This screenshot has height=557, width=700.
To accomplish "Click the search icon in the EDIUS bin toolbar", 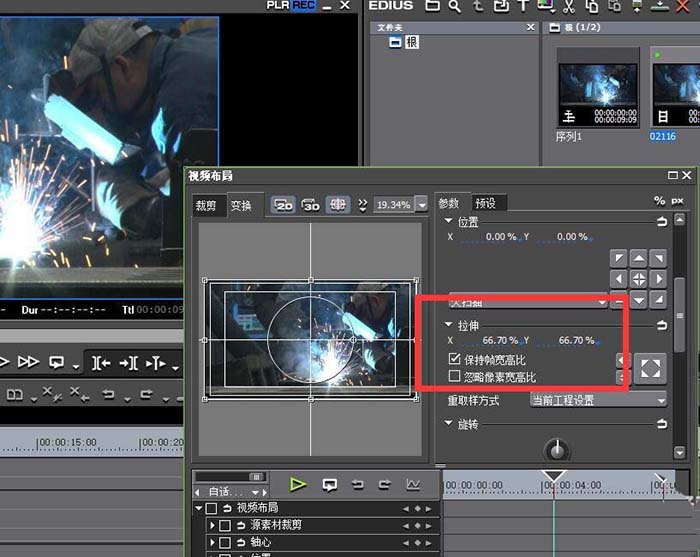I will click(x=454, y=7).
